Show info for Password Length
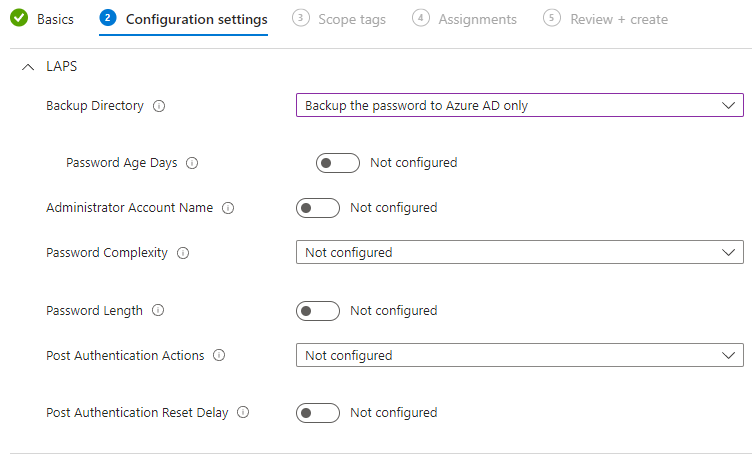This screenshot has height=456, width=753. (158, 311)
